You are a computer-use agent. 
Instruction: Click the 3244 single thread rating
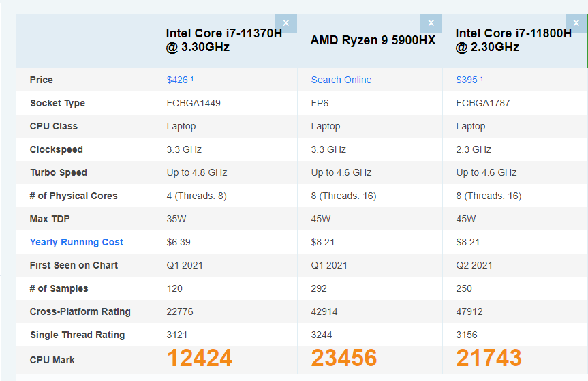click(x=322, y=335)
